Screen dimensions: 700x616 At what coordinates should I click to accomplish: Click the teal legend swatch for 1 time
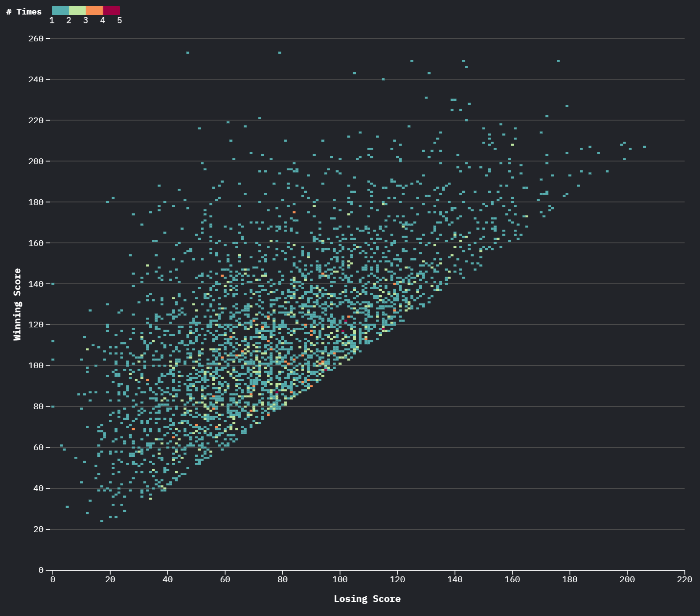point(60,11)
